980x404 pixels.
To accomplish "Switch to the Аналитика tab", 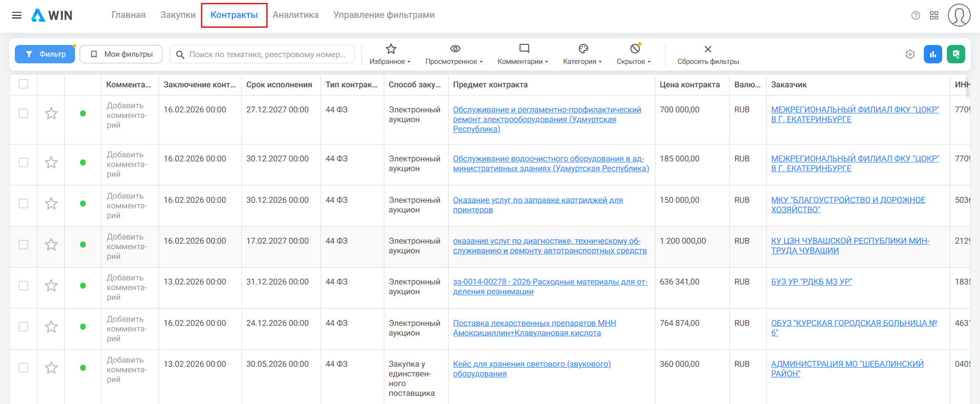I will [295, 15].
